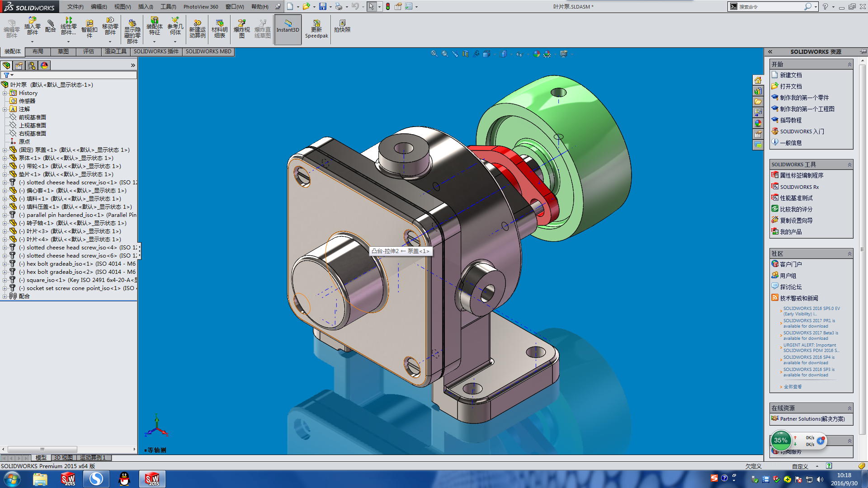Open the New document dropdown arrow

tap(298, 7)
